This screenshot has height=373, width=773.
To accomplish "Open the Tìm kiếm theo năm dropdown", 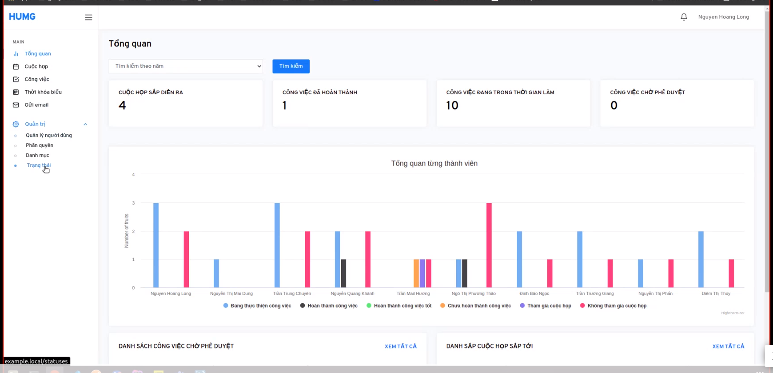I will 186,66.
